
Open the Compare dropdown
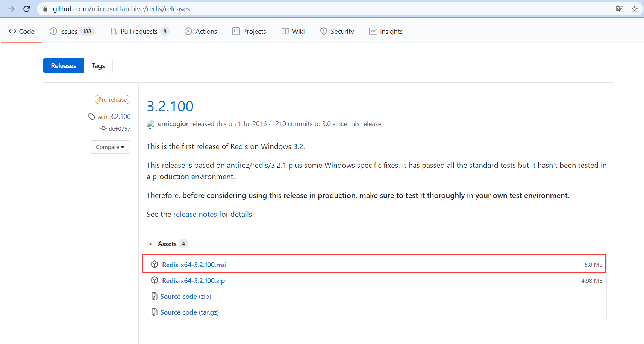[x=110, y=147]
